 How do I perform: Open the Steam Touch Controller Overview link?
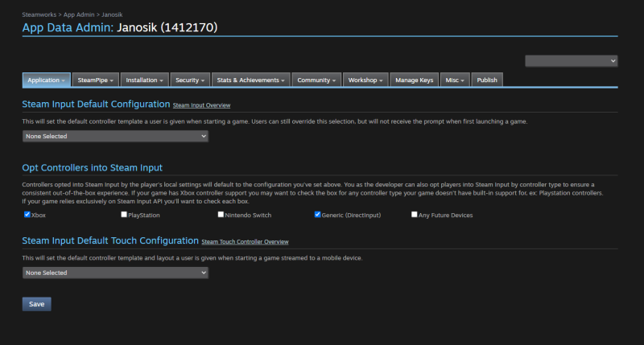coord(246,242)
